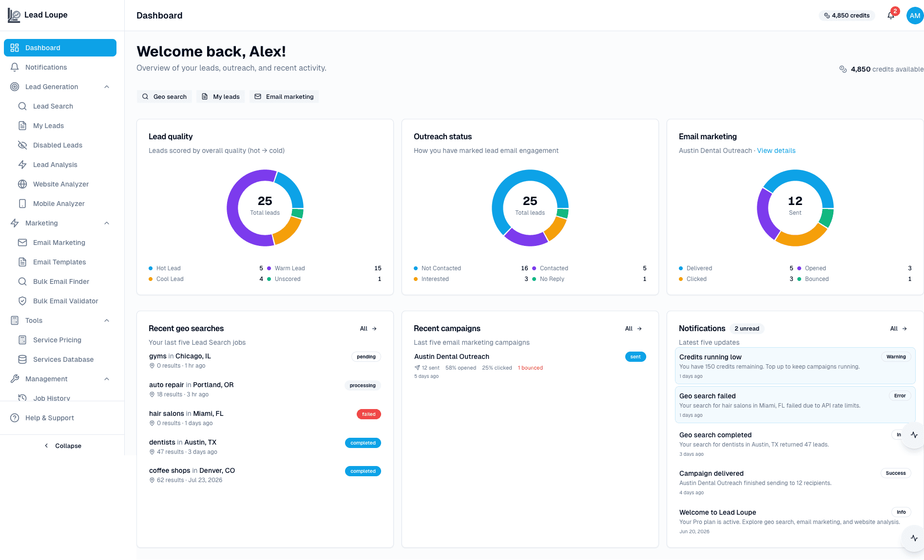
Task: Click the Lead Loupe logo icon
Action: (14, 15)
